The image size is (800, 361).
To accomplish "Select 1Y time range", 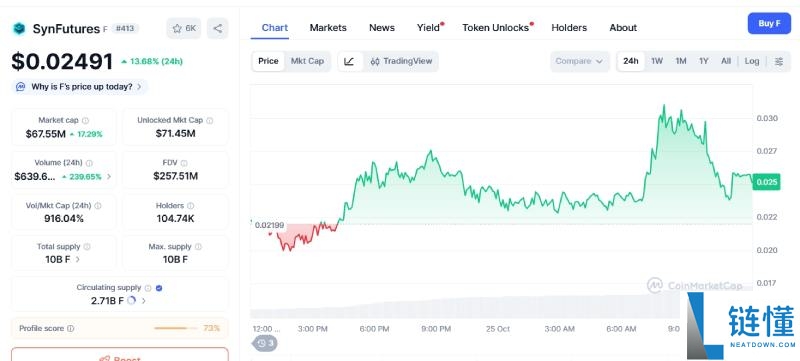I will click(704, 61).
